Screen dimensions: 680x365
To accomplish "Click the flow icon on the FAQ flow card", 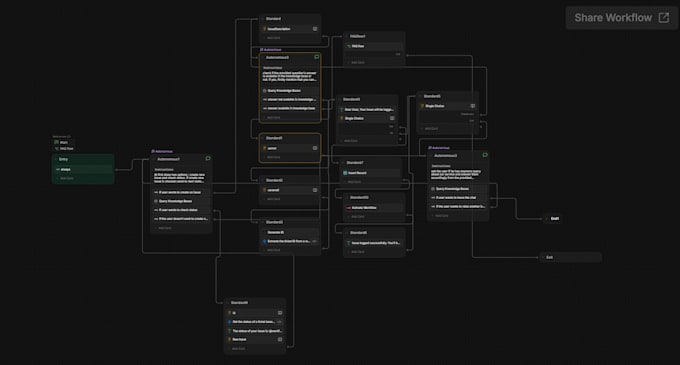I will 349,46.
